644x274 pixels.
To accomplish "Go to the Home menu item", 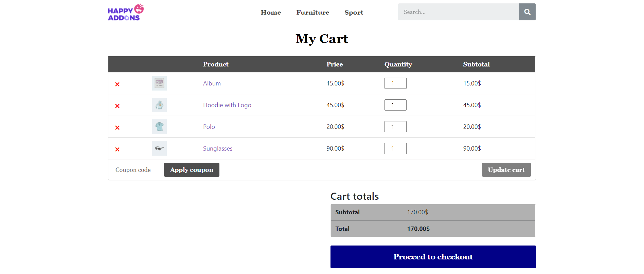I will point(271,13).
